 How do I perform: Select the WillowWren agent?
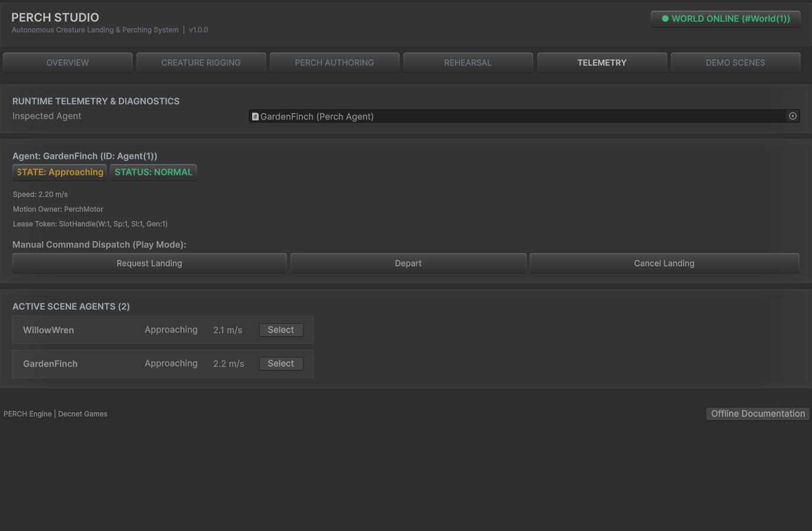pos(281,330)
